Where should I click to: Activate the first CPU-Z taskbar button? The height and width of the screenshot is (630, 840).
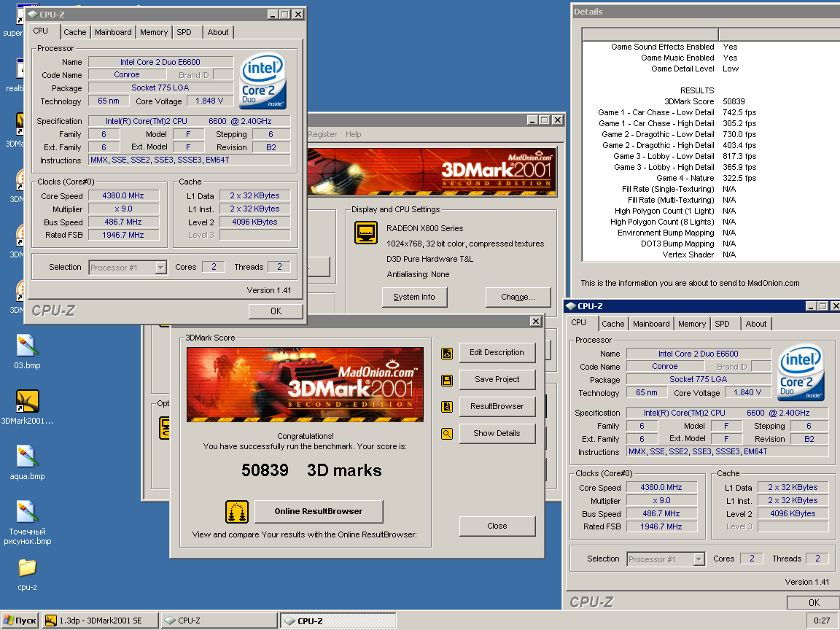pyautogui.click(x=219, y=621)
